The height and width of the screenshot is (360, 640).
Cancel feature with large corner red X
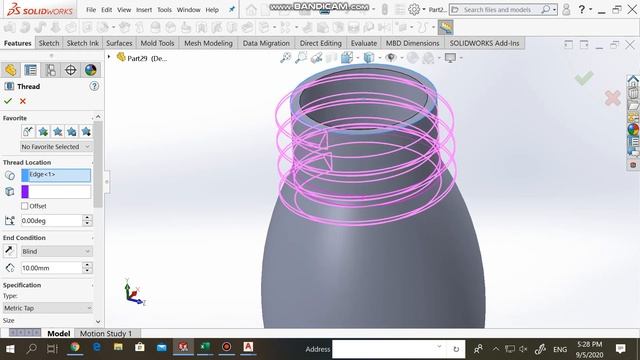(613, 98)
